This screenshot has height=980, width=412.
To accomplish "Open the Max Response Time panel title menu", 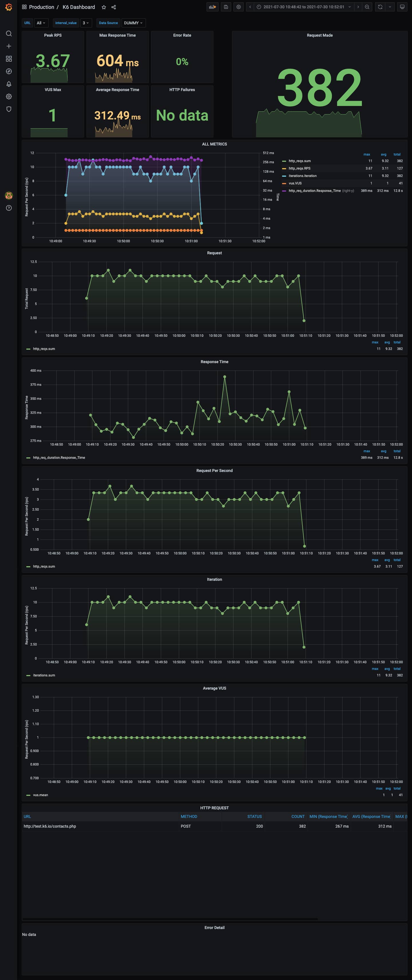I will tap(117, 36).
